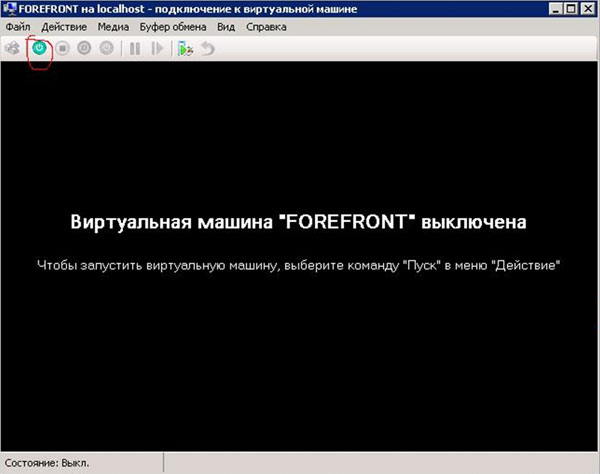Open the Файл menu
The height and width of the screenshot is (474, 600).
point(18,27)
